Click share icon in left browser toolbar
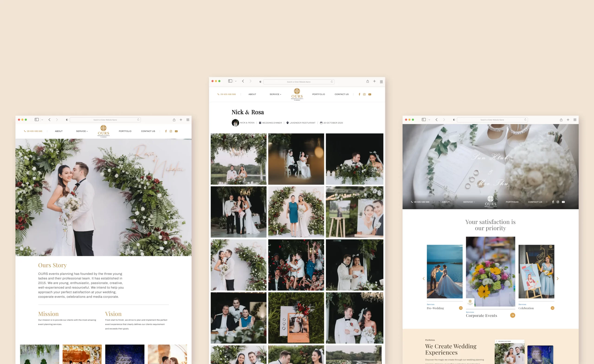 coord(174,120)
